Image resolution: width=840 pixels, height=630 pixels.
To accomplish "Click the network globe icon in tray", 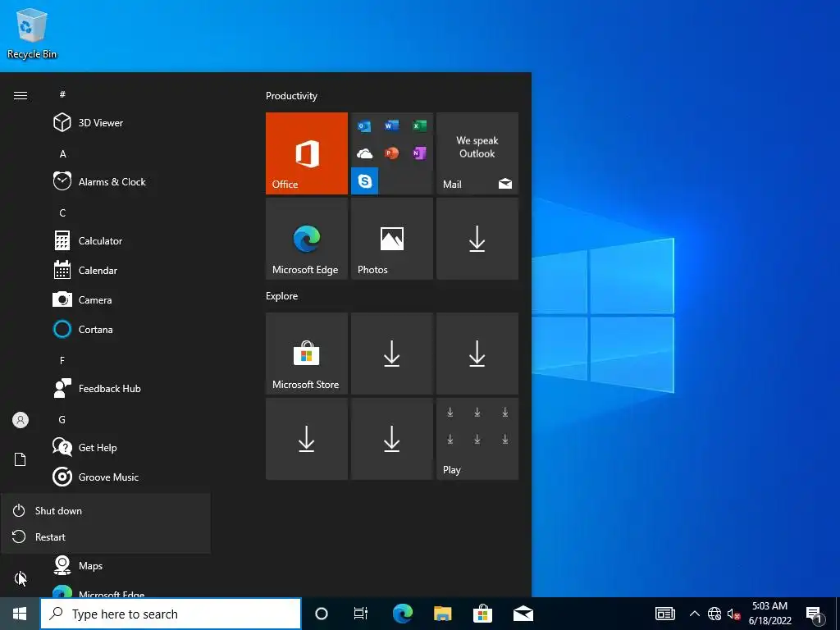I will pyautogui.click(x=714, y=614).
